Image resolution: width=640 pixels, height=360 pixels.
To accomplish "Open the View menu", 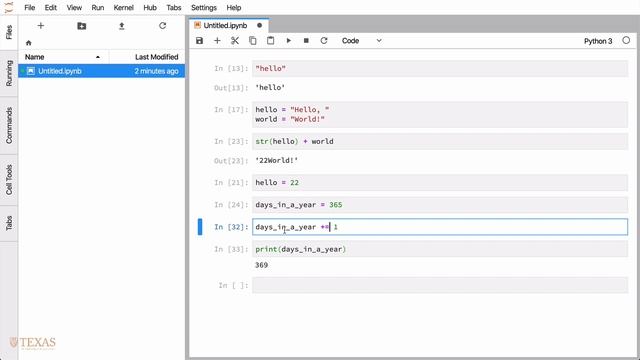I will tap(74, 8).
